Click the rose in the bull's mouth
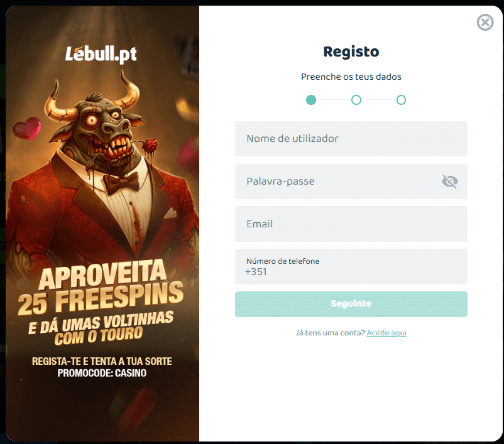The height and width of the screenshot is (444, 504). [150, 146]
